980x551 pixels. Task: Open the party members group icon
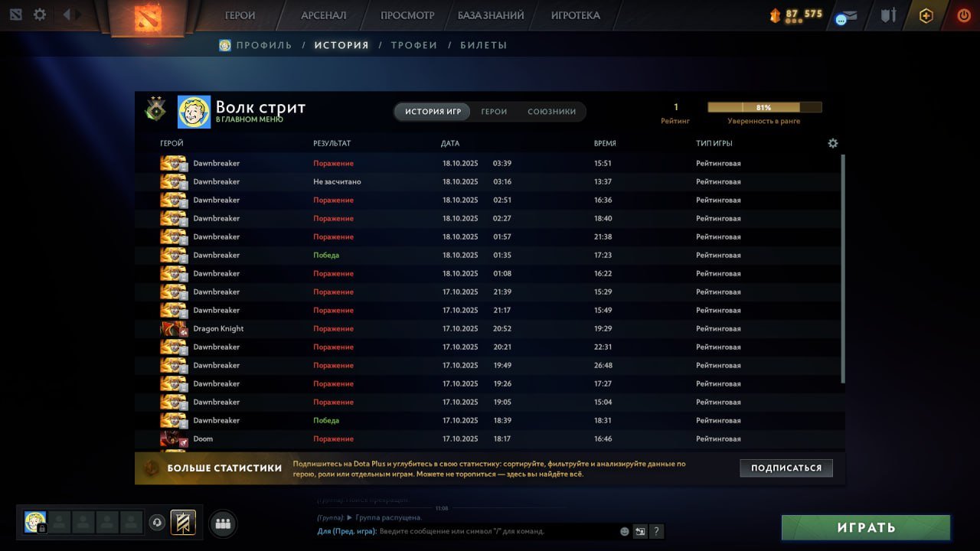pyautogui.click(x=223, y=523)
